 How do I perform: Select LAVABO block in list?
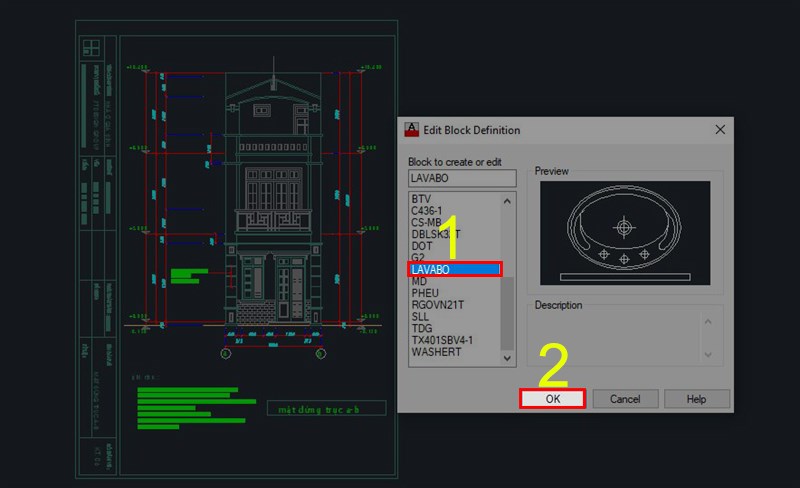tap(455, 269)
